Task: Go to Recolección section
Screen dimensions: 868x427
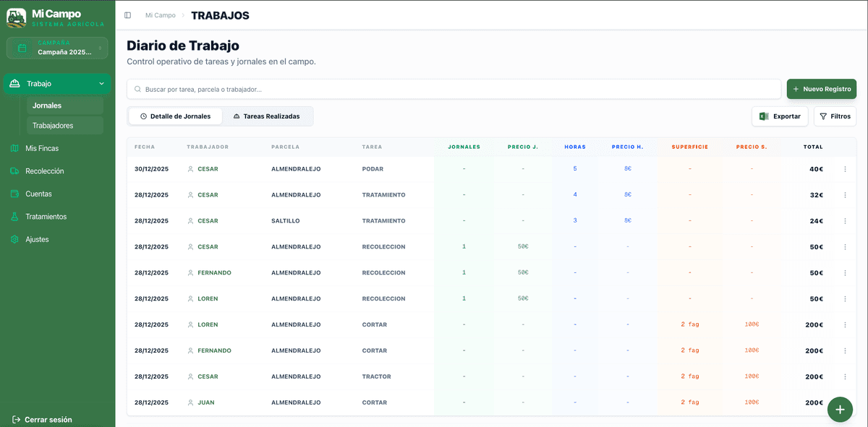Action: tap(44, 171)
